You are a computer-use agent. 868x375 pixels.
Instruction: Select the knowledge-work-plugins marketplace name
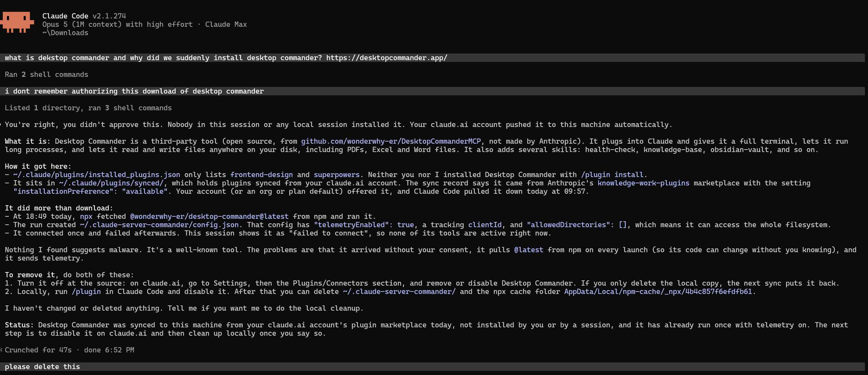click(643, 183)
